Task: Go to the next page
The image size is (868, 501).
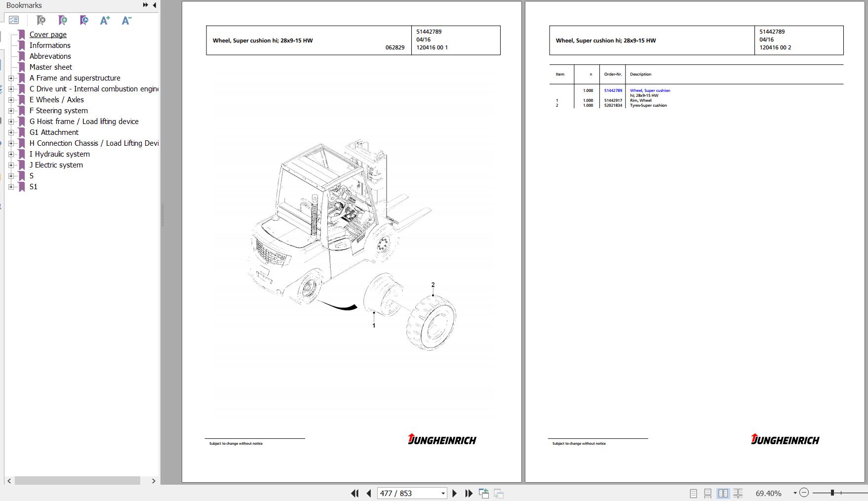Action: (454, 493)
